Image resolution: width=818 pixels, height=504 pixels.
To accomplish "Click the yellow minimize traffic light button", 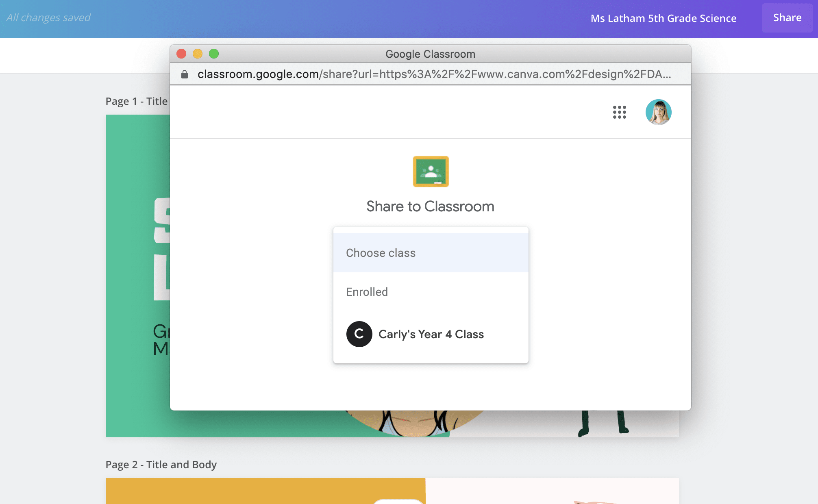I will [x=198, y=53].
